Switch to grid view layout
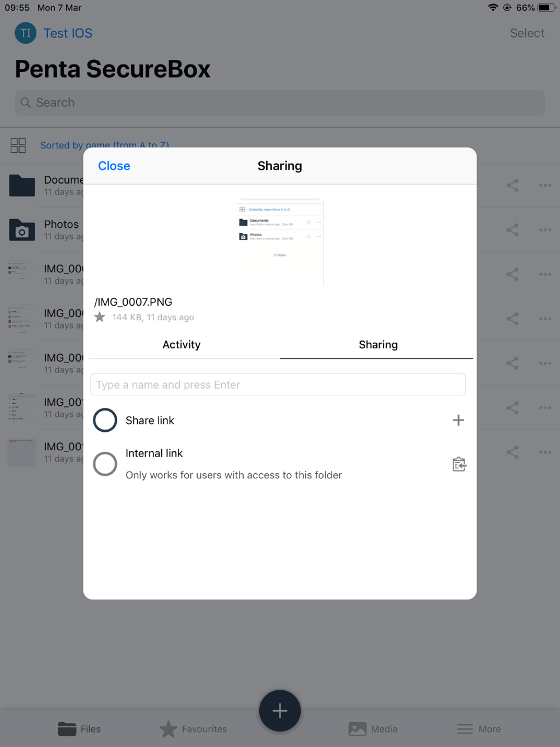560x747 pixels. (x=18, y=146)
